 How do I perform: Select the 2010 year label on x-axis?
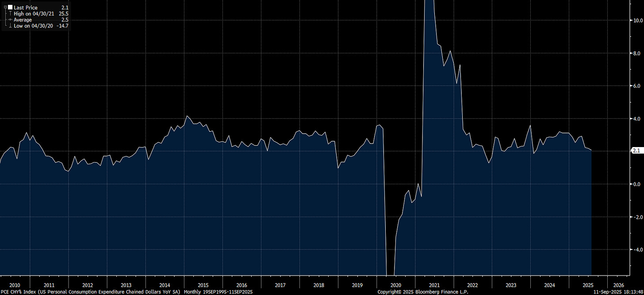tap(15, 285)
